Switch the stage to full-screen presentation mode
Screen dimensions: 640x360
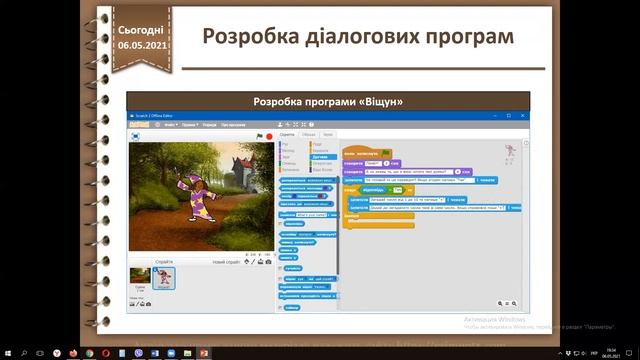coord(136,136)
